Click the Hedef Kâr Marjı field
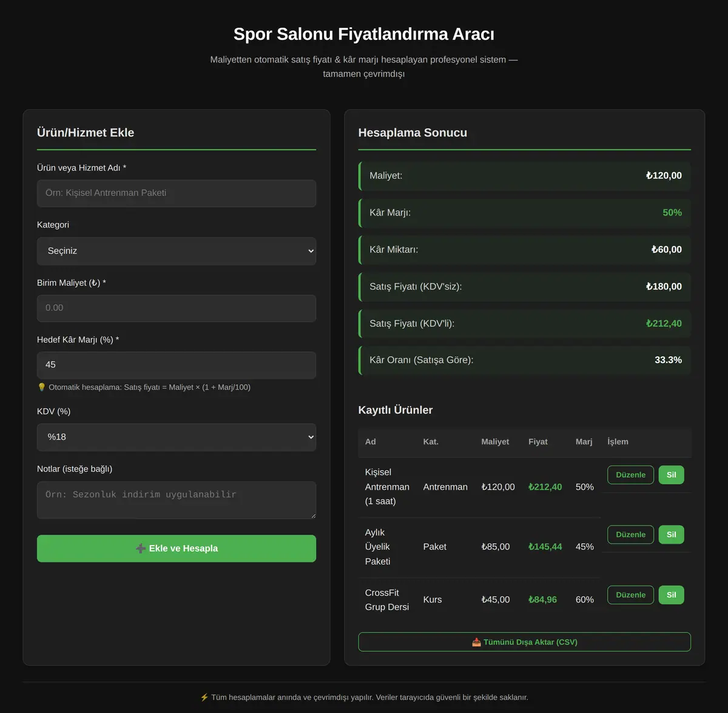The width and height of the screenshot is (728, 713). (177, 365)
